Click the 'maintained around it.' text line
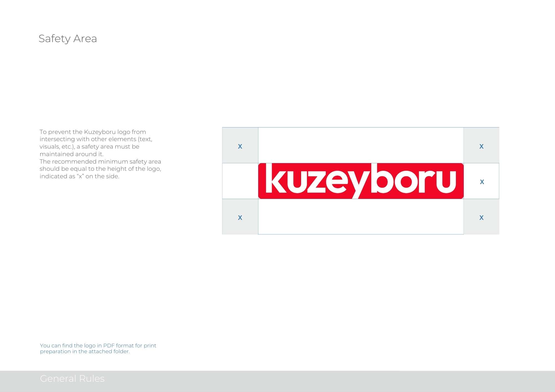This screenshot has width=555, height=392. click(71, 154)
